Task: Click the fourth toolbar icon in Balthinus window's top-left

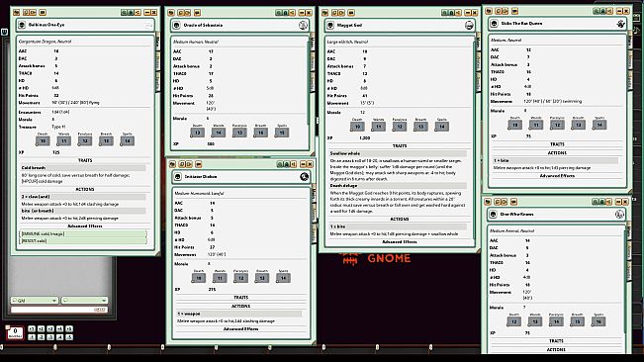Action: (43, 13)
